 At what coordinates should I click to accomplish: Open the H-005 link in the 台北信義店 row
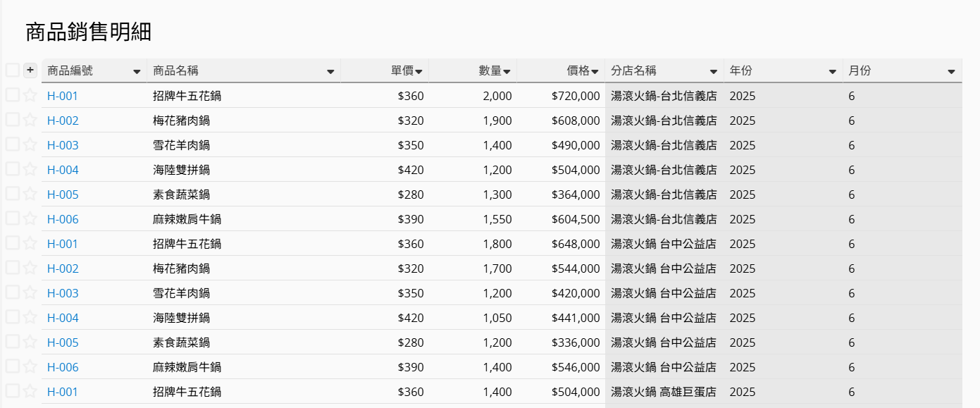coord(63,194)
